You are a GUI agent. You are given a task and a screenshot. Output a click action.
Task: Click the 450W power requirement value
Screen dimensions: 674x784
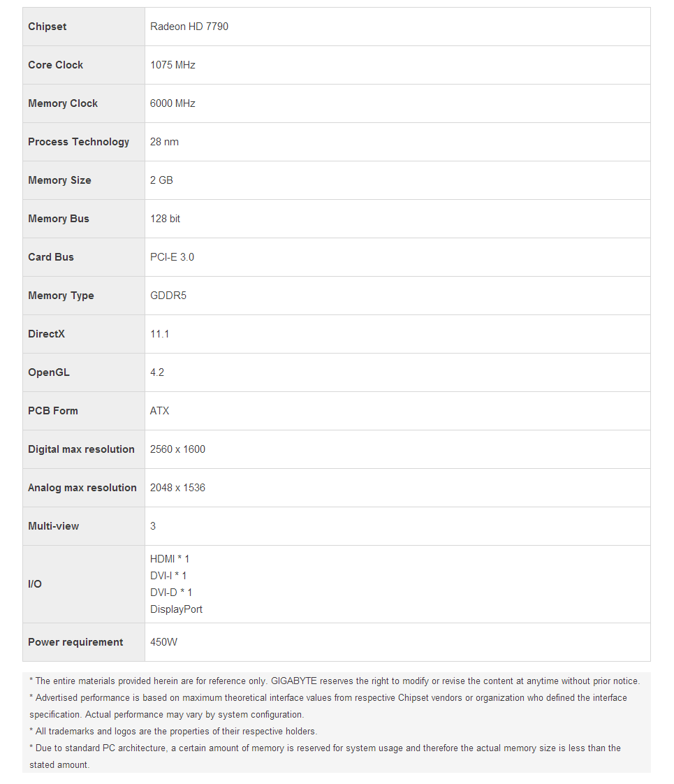point(163,642)
